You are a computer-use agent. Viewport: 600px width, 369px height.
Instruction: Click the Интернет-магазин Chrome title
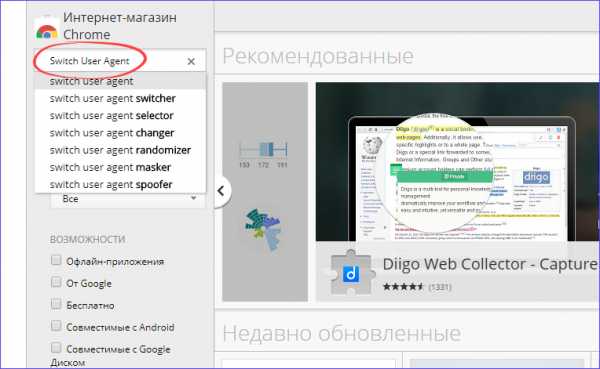(120, 26)
